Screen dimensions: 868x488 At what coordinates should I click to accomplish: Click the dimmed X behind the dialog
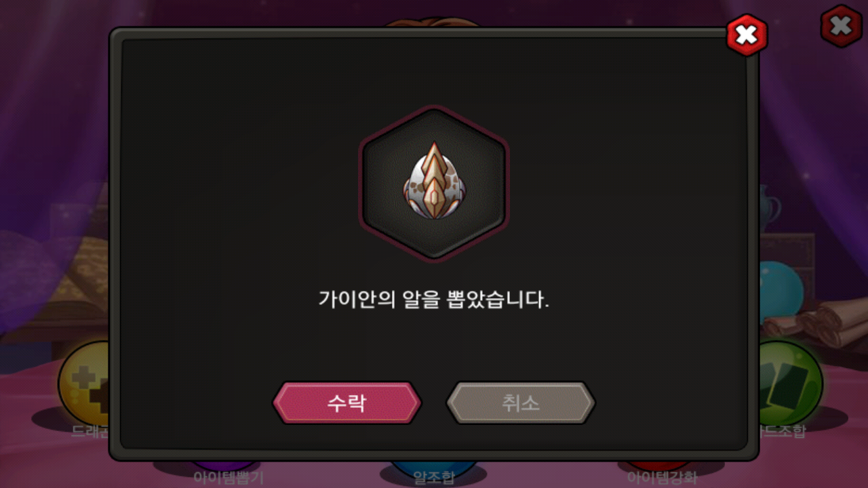pyautogui.click(x=841, y=26)
